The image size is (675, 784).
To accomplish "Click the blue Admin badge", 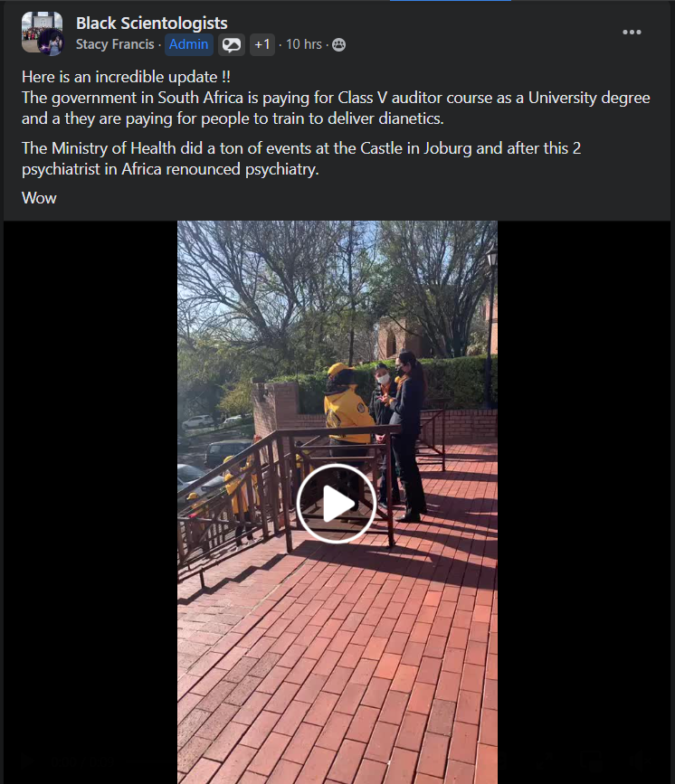I will [x=188, y=44].
